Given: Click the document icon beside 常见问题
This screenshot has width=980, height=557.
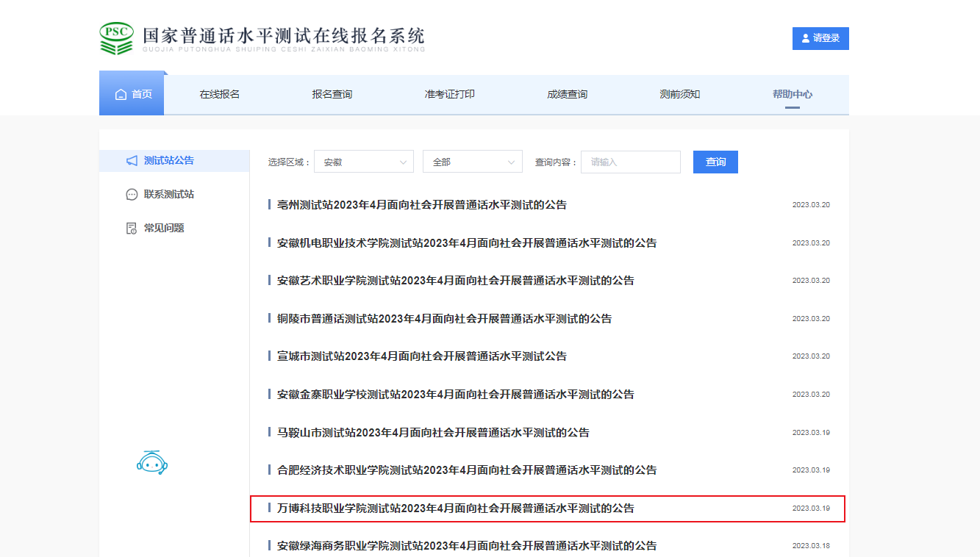Looking at the screenshot, I should coord(132,229).
